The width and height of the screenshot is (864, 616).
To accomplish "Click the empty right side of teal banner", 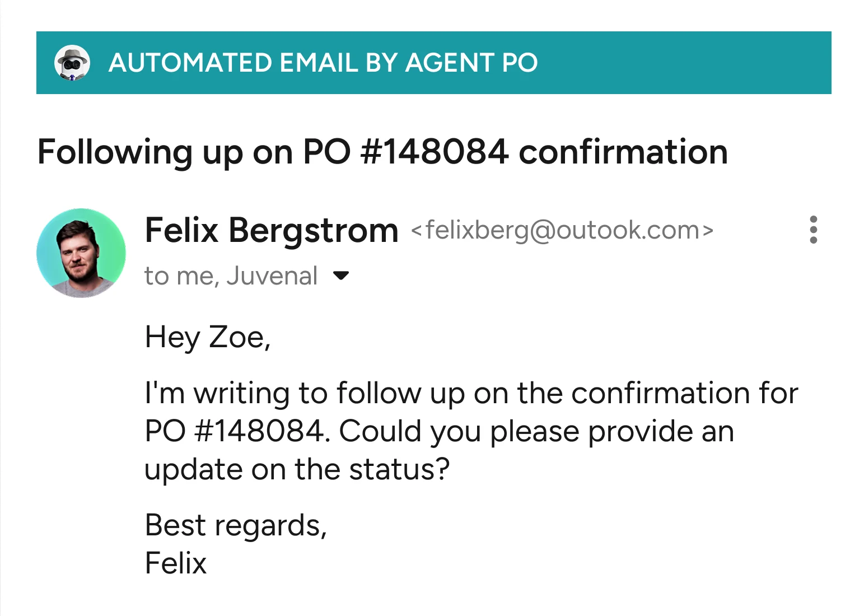I will (x=700, y=63).
